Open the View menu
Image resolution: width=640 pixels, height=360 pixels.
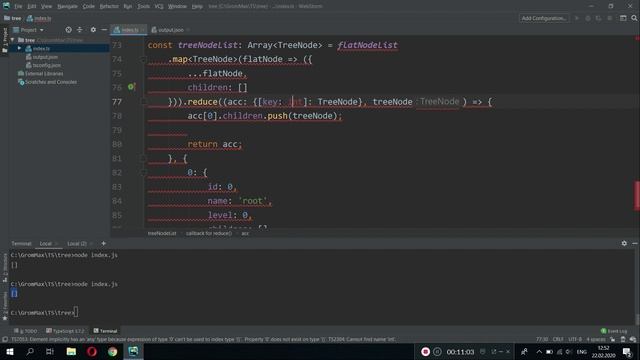tap(47, 6)
